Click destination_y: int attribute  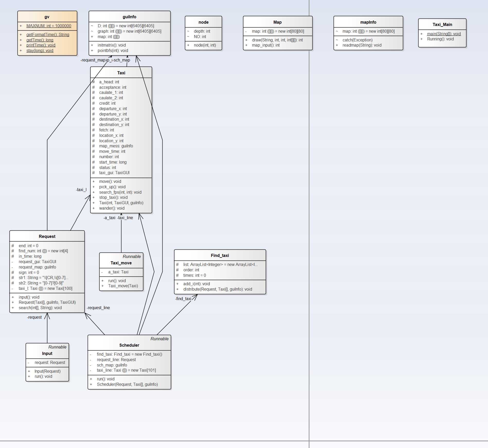[x=114, y=124]
